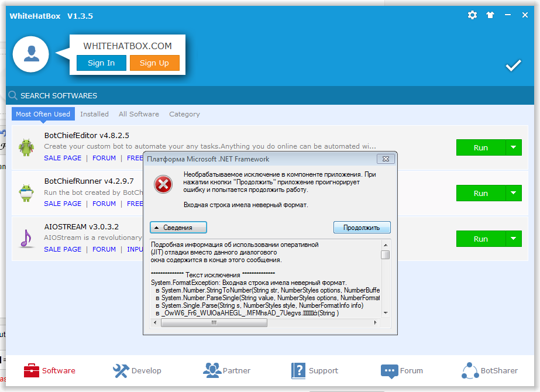Switch to the Installed tab
This screenshot has height=392, width=540.
pos(94,114)
